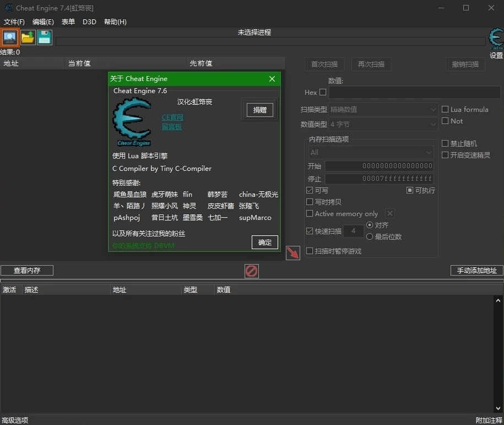This screenshot has width=504, height=425.
Task: Enable 禁止随机 checkbox
Action: tap(445, 143)
